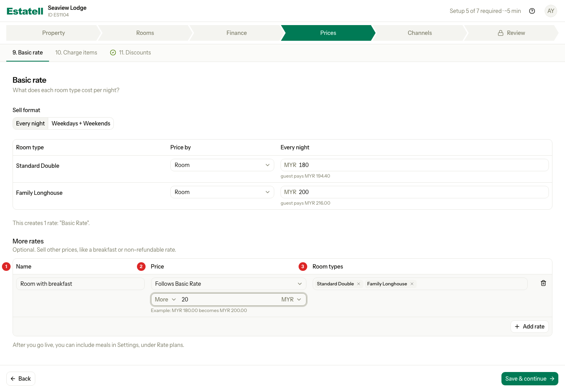Click guest pays MYR 216.00 text
This screenshot has height=392, width=565.
coord(305,203)
